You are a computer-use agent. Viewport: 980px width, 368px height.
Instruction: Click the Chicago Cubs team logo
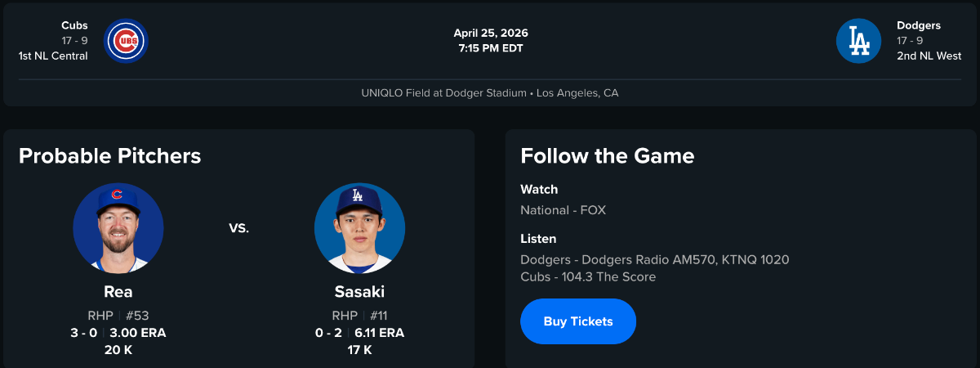[126, 41]
